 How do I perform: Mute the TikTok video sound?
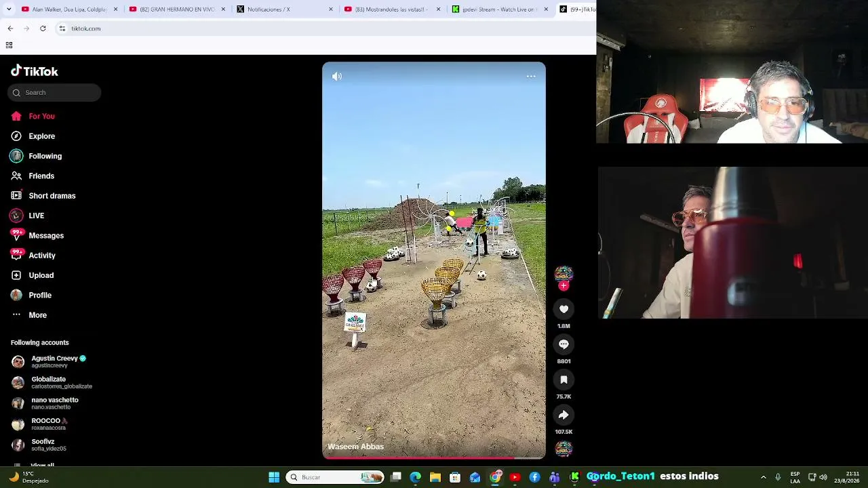coord(337,77)
